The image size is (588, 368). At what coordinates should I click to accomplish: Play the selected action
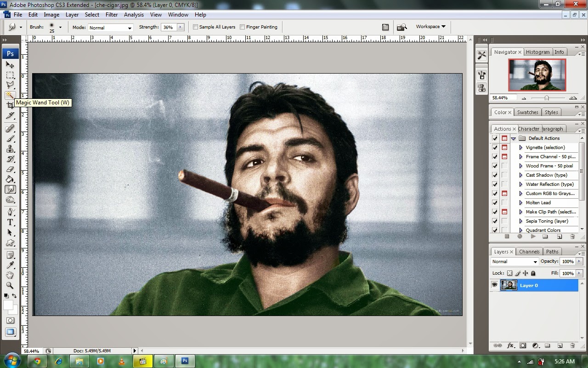(533, 236)
